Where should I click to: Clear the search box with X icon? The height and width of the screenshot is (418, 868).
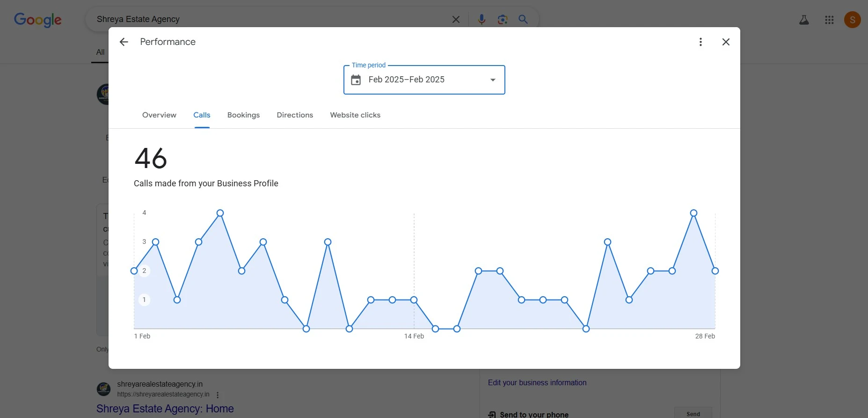point(456,20)
